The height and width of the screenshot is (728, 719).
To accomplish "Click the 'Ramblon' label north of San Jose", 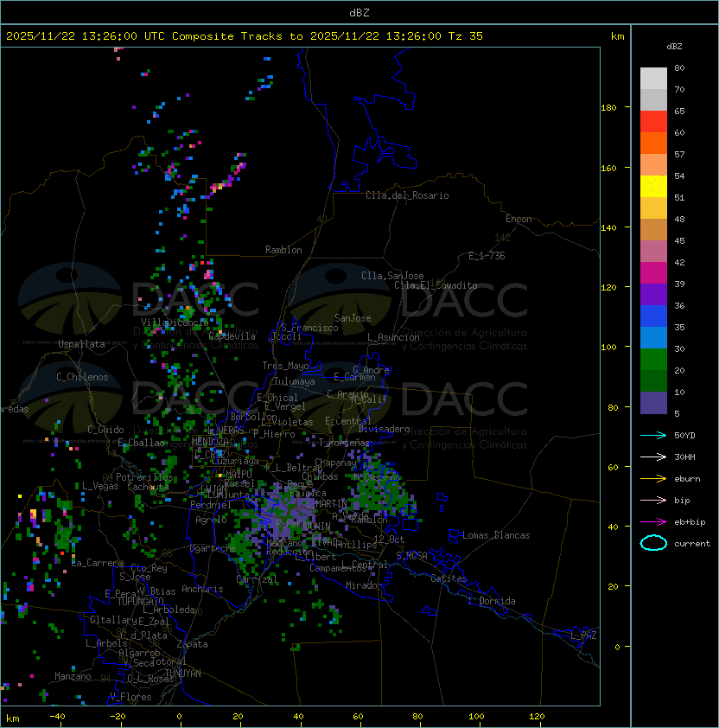I will point(283,250).
